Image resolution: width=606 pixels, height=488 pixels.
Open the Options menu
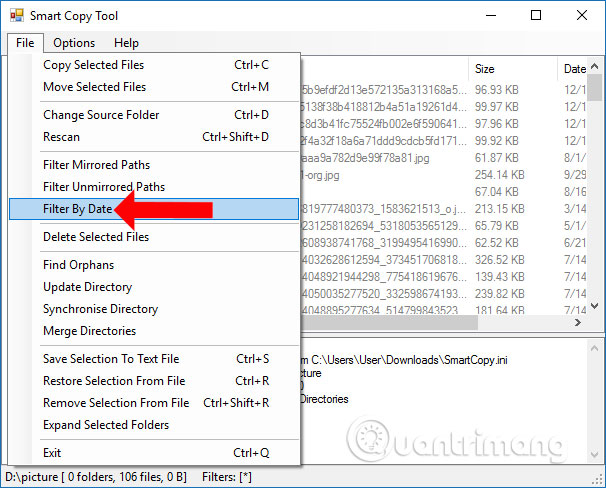coord(74,43)
